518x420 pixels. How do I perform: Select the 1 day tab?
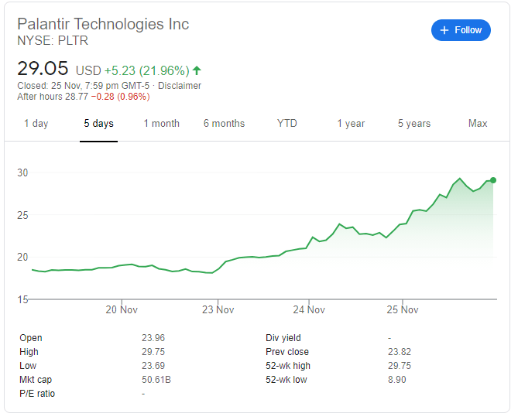(36, 124)
